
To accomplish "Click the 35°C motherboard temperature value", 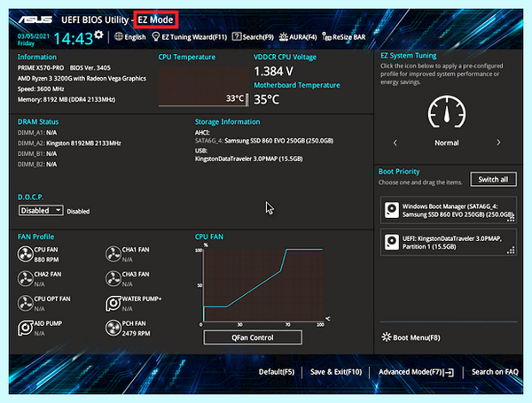I will point(267,99).
